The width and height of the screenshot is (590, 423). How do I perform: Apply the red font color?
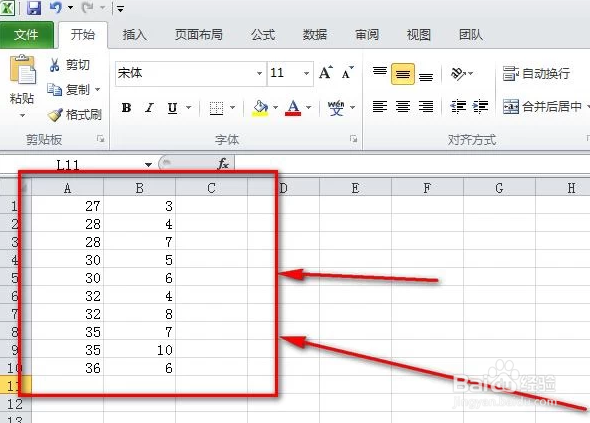point(293,108)
